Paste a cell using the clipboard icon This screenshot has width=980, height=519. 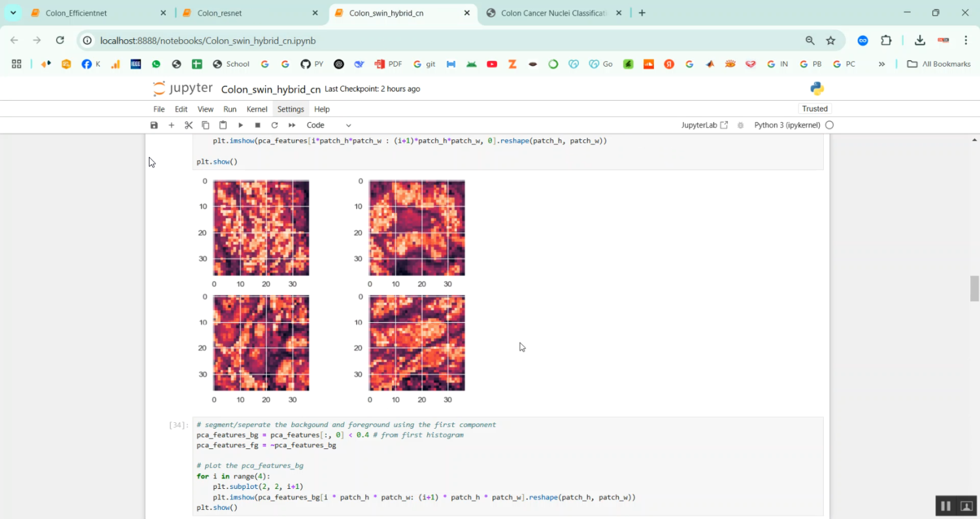point(223,125)
